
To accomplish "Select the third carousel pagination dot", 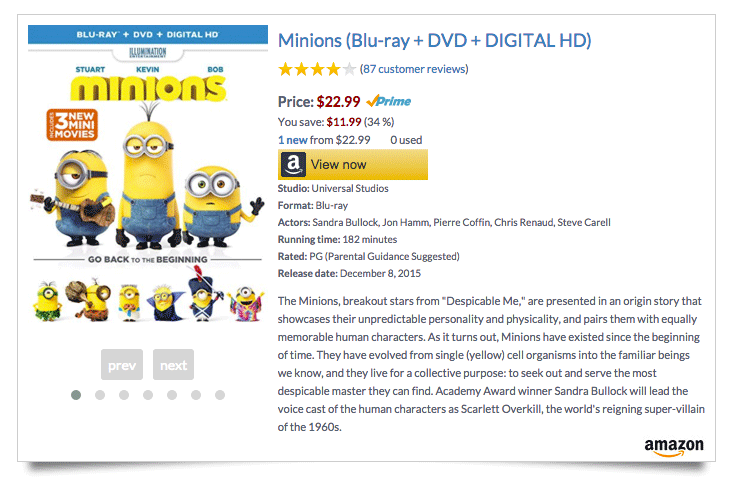I will 124,395.
